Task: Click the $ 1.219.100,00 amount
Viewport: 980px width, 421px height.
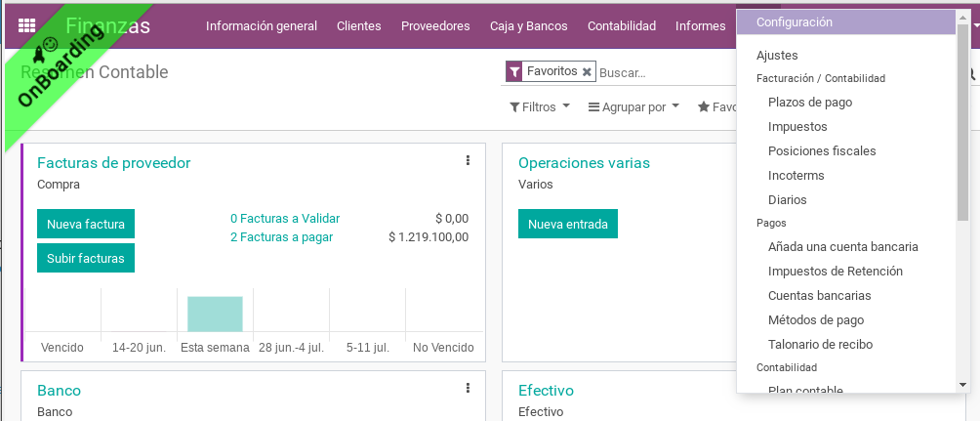Action: (429, 237)
